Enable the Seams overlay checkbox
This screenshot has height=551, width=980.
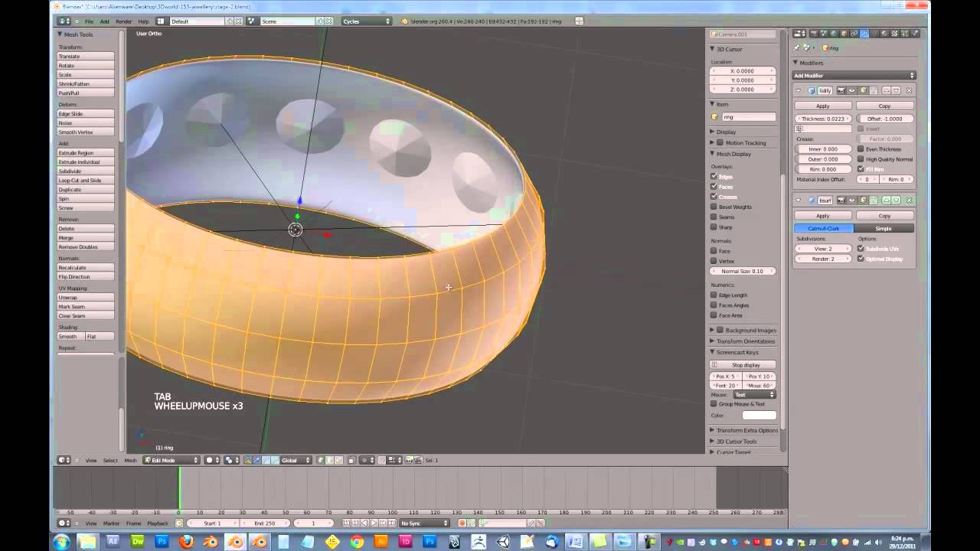pyautogui.click(x=714, y=217)
